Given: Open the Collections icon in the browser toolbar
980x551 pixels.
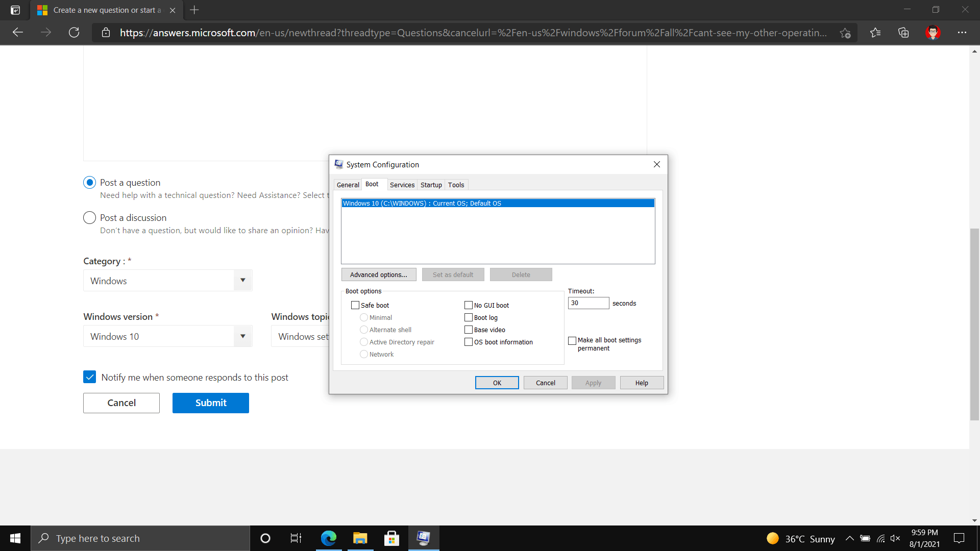Looking at the screenshot, I should [903, 33].
